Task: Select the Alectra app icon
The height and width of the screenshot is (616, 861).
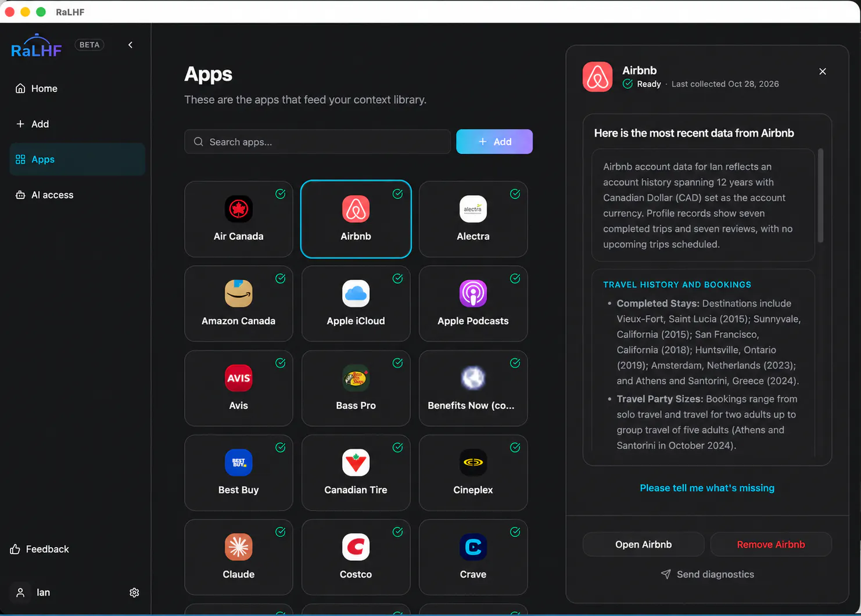Action: coord(473,209)
